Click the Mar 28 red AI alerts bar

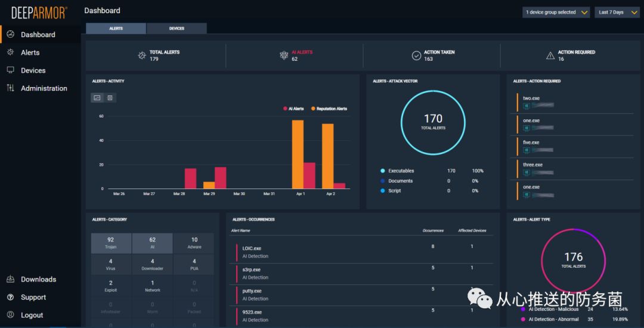click(191, 178)
